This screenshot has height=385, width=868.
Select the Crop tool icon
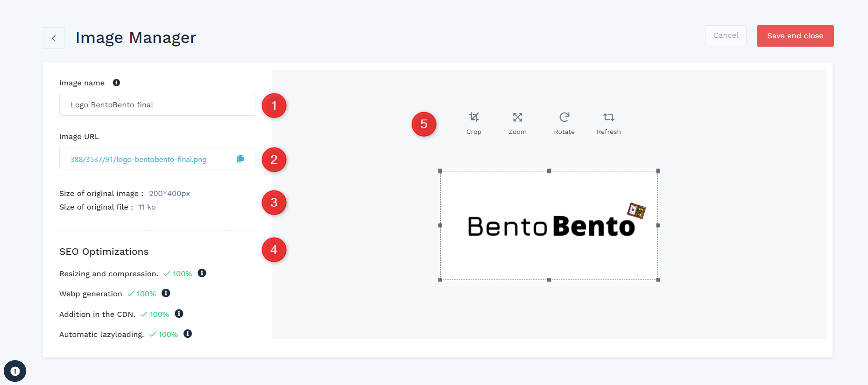coord(474,117)
